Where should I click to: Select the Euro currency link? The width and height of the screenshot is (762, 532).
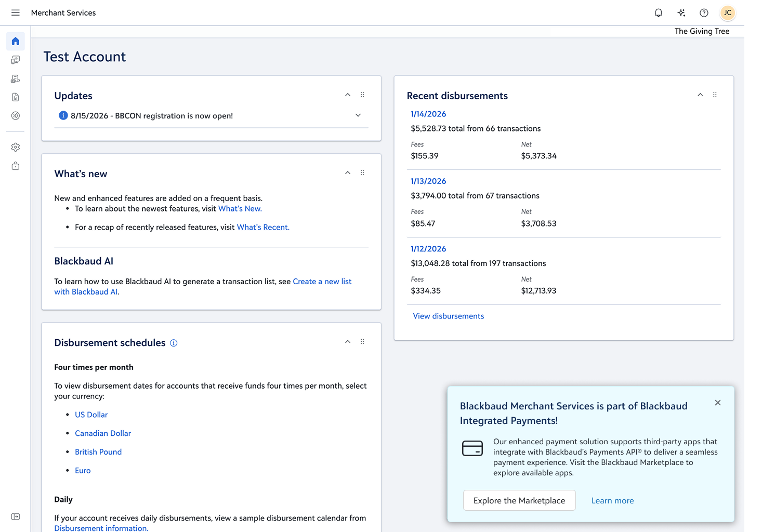pyautogui.click(x=83, y=471)
